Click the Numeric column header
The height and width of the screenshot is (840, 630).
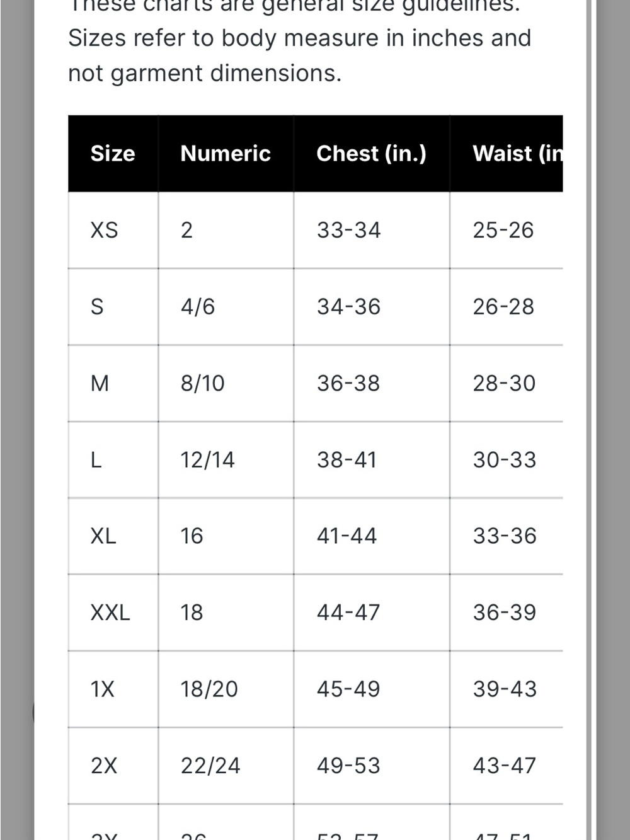[x=226, y=153]
